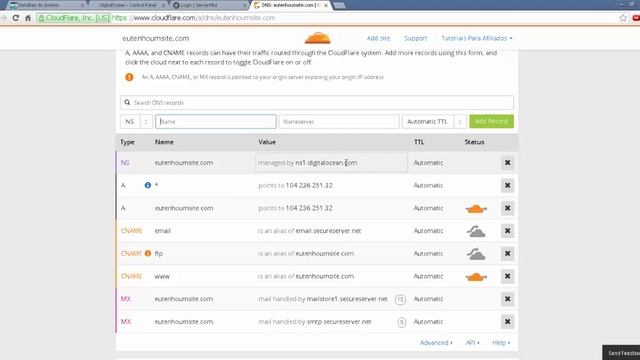Switch to the Detalhes do dominio tab
This screenshot has height=360, width=640.
(46, 5)
